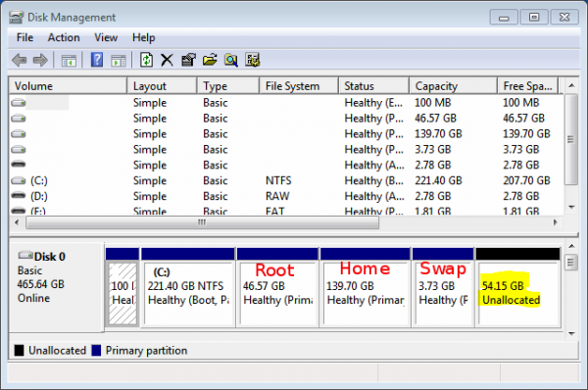Click the volume list scroll up arrow
Screen dimensions: 588x390
pyautogui.click(x=571, y=85)
